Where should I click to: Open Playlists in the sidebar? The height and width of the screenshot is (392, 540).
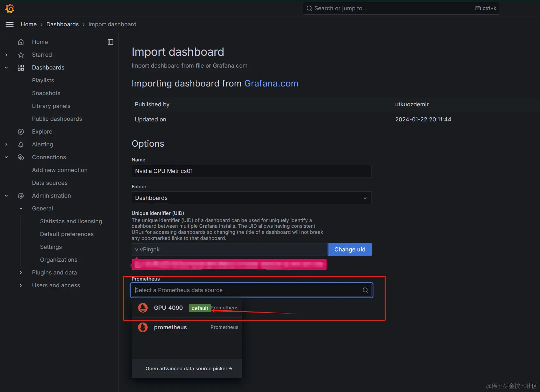click(x=43, y=80)
